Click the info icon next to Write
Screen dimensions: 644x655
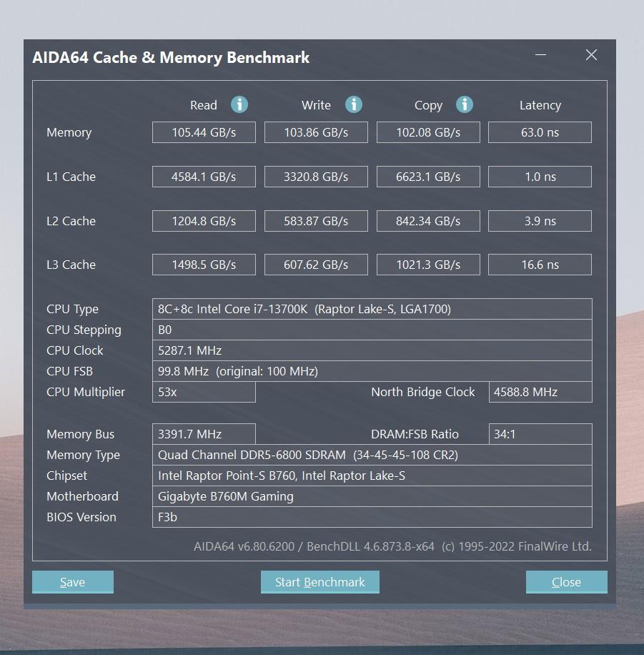pyautogui.click(x=354, y=104)
